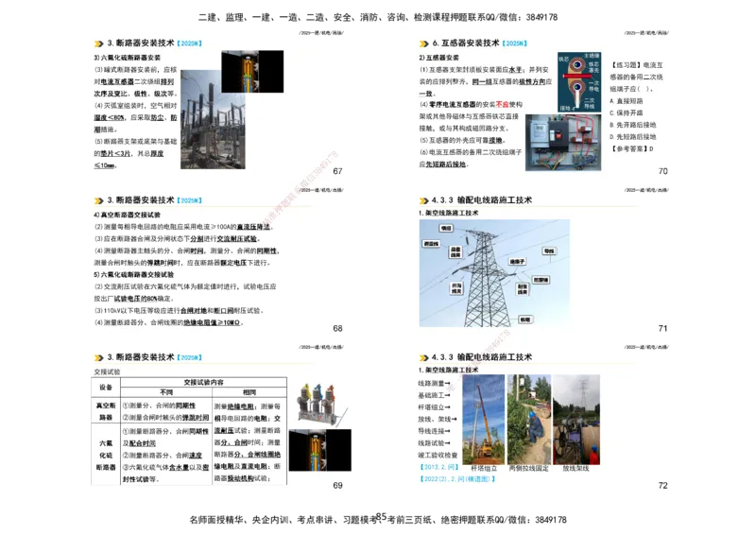
Task: Click the bottom footer line starting 名师面授精华
Action: coord(378,520)
